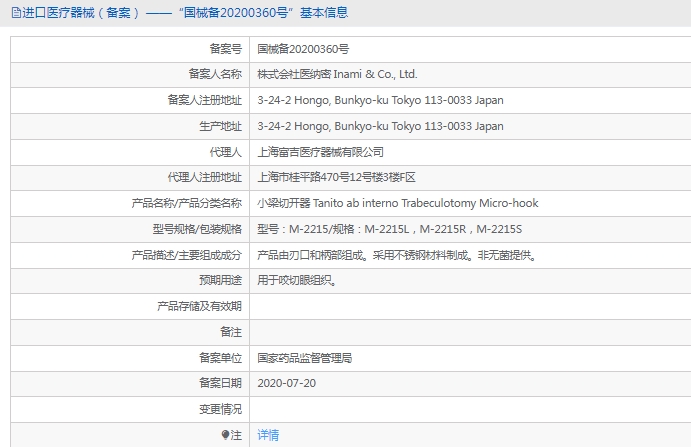Select the text 上海富吉医疗器械有限公司
The width and height of the screenshot is (691, 447).
pos(320,152)
